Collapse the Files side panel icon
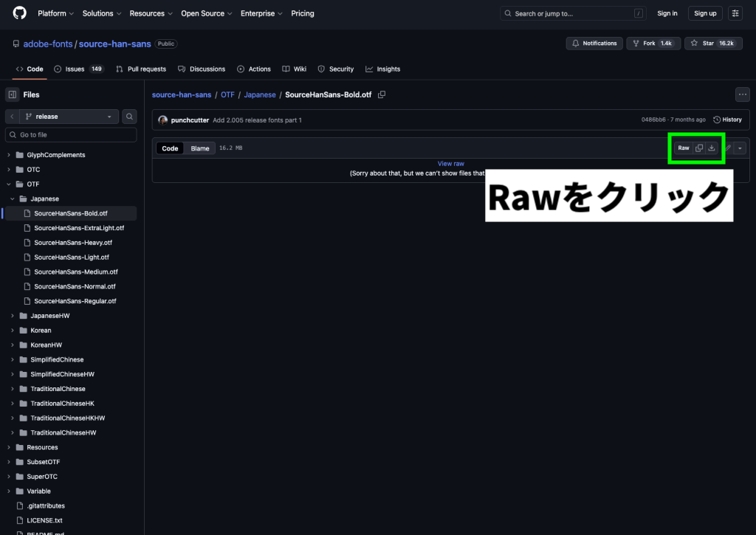Image resolution: width=756 pixels, height=535 pixels. pyautogui.click(x=13, y=94)
